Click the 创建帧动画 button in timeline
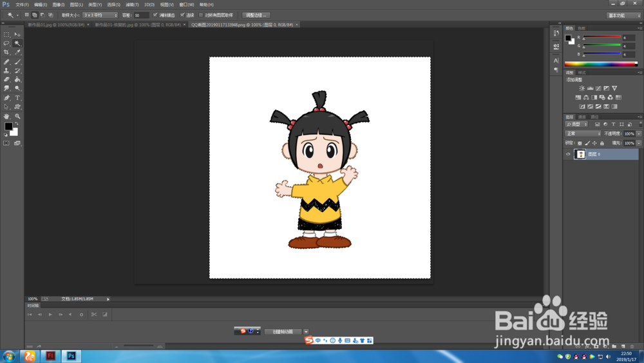Screen dimensions: 644x363 [x=283, y=331]
